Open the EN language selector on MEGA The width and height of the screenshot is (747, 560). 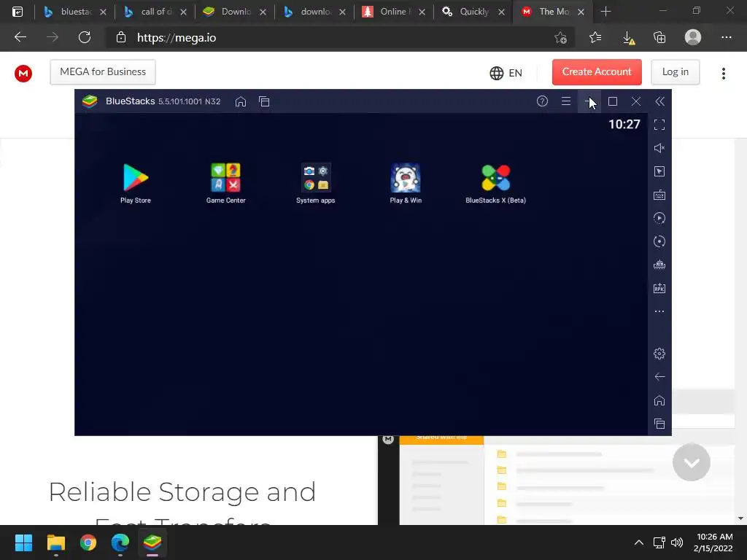pos(506,73)
